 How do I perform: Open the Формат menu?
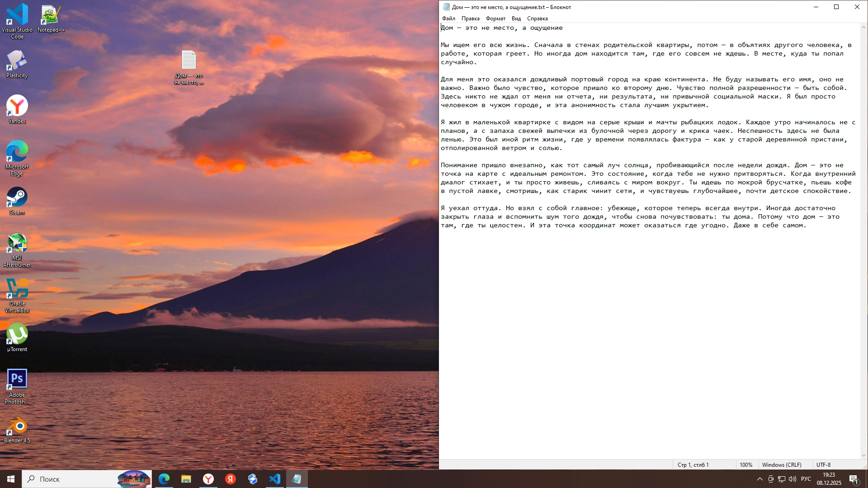tap(495, 19)
